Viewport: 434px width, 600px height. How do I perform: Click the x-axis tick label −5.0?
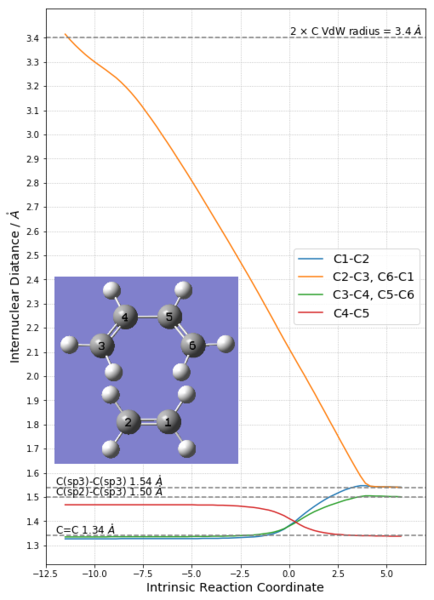192,574
